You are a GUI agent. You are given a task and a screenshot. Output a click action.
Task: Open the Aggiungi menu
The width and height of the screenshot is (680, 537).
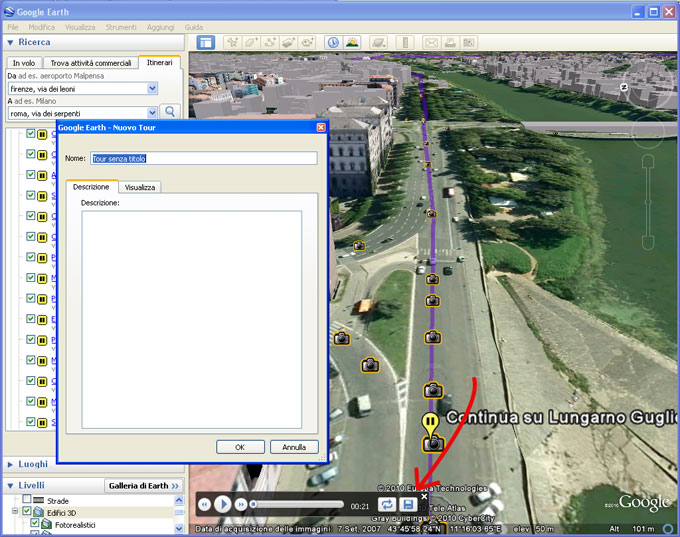tap(160, 27)
